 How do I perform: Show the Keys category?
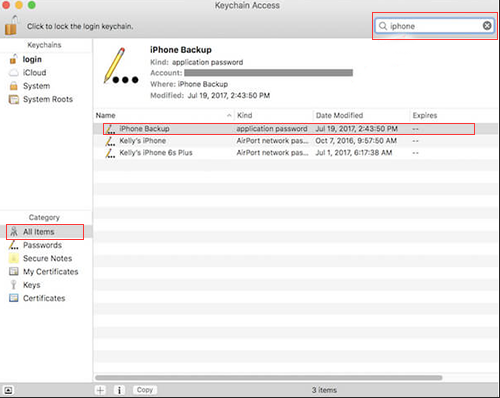tap(31, 285)
